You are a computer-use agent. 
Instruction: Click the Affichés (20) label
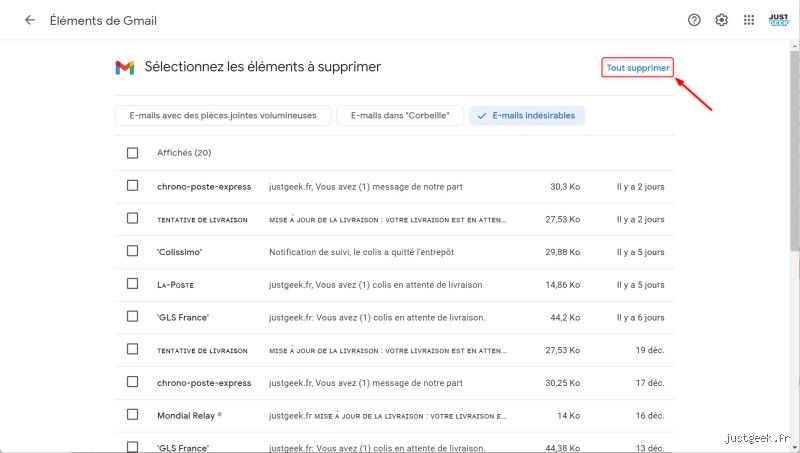pyautogui.click(x=184, y=153)
